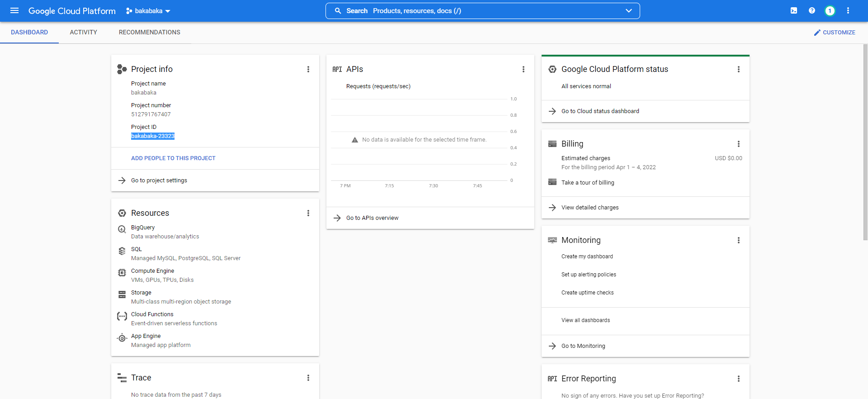Screen dimensions: 868x399
Task: Click the pencil icon beside Customize
Action: pyautogui.click(x=817, y=33)
